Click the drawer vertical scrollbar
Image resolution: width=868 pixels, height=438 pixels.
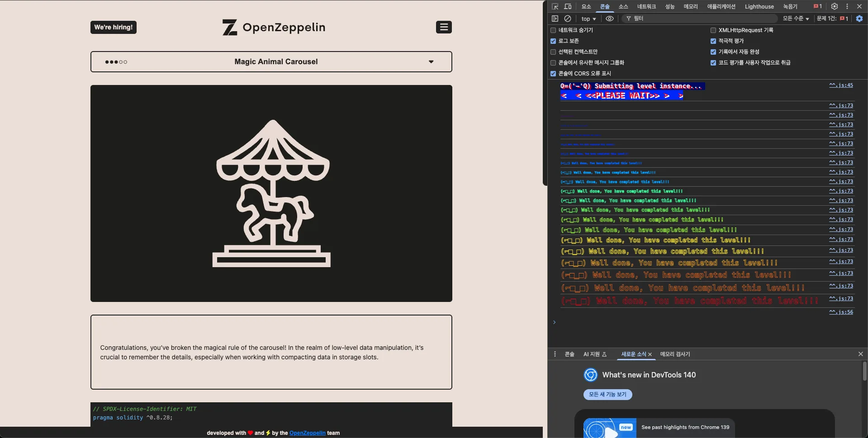(865, 372)
